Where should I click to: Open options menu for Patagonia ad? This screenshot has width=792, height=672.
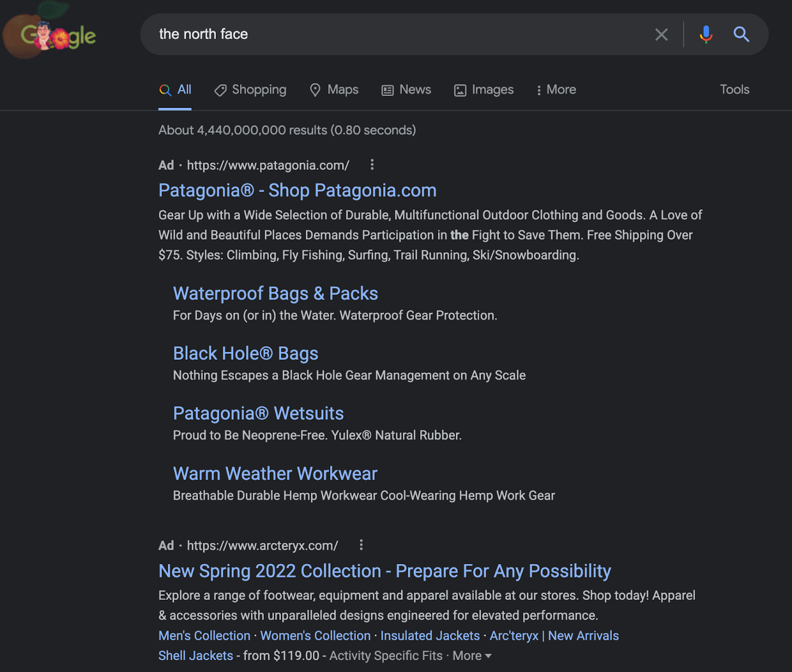[x=372, y=165]
